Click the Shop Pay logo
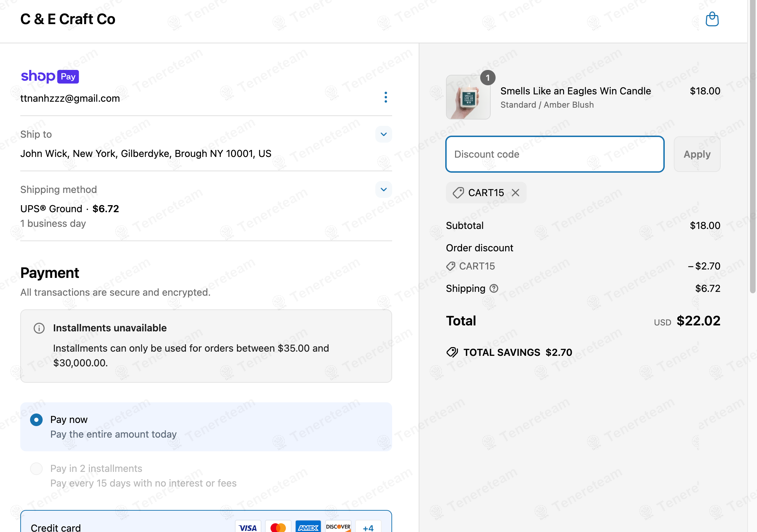 click(x=50, y=76)
